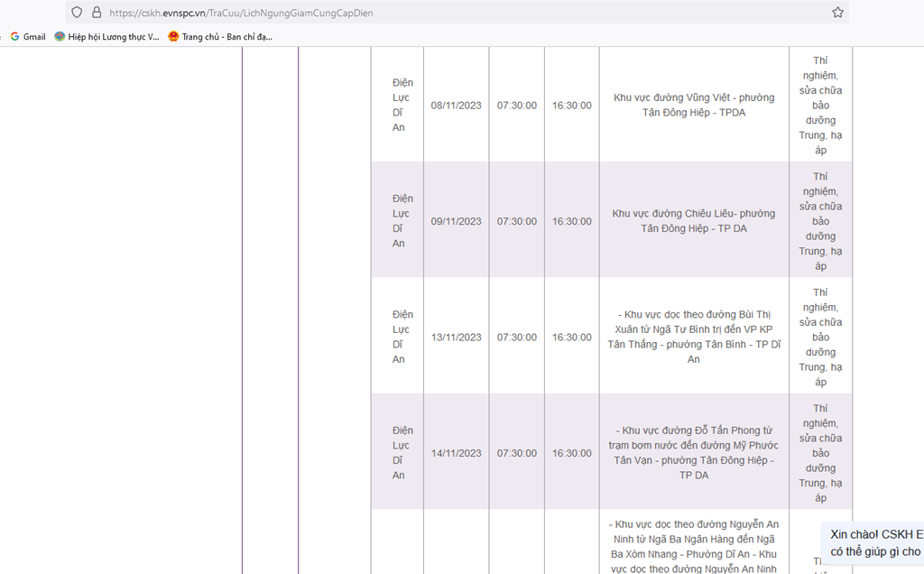Screen dimensions: 924x574
Task: Click the date cell 13/11/2023
Action: [x=456, y=338]
